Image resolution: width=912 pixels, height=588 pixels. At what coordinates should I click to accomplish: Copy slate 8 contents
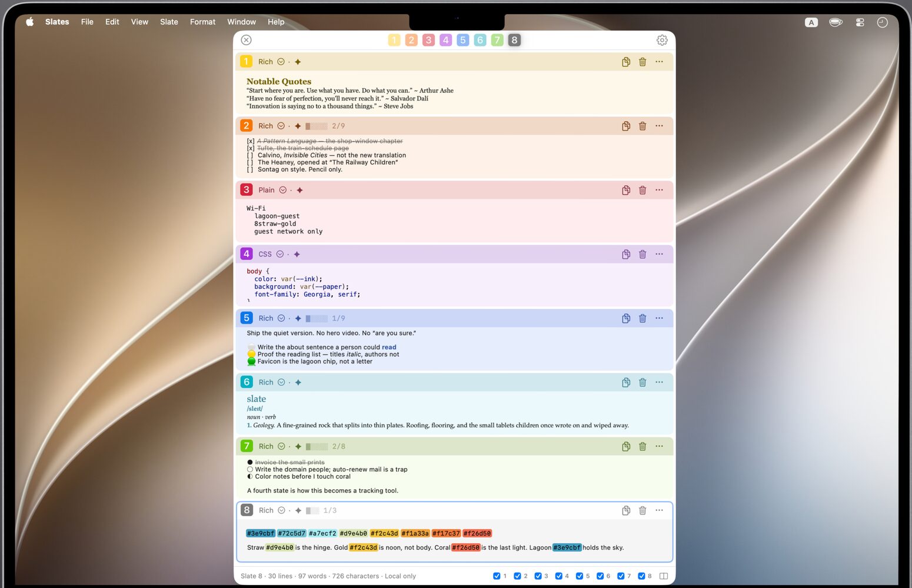(x=626, y=510)
